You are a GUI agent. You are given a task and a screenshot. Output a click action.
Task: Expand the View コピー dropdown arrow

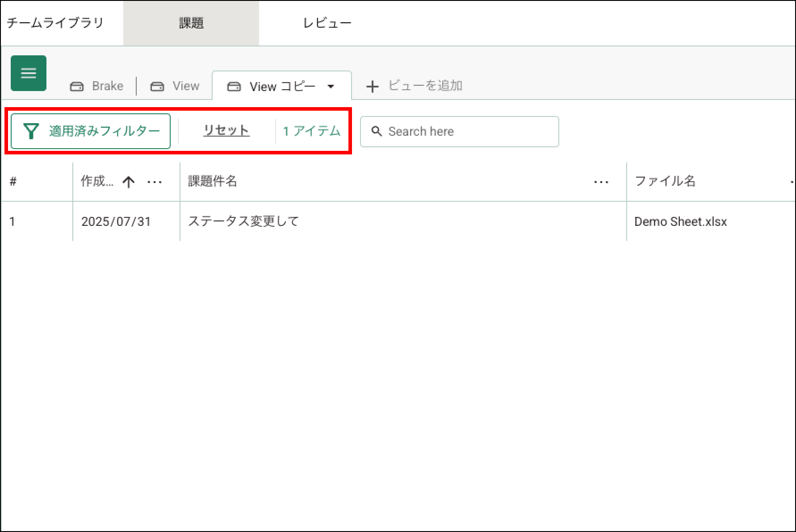coord(331,86)
